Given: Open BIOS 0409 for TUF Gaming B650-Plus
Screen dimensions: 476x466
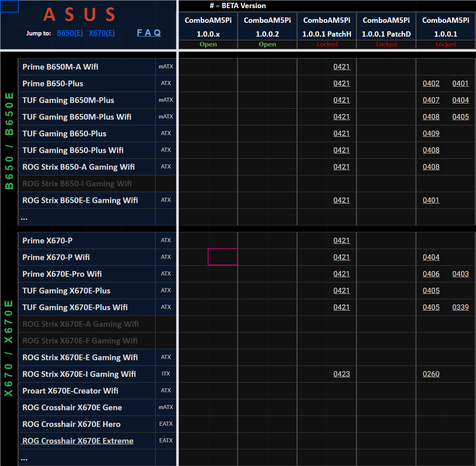Looking at the screenshot, I should tap(431, 133).
